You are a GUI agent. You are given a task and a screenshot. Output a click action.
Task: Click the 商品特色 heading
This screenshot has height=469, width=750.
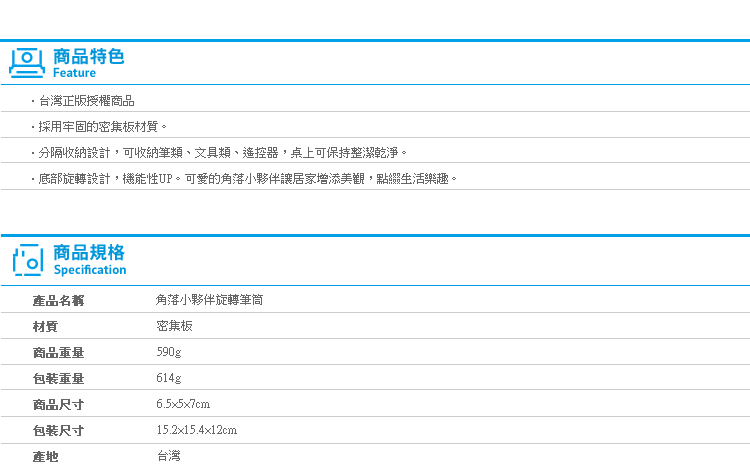88,56
